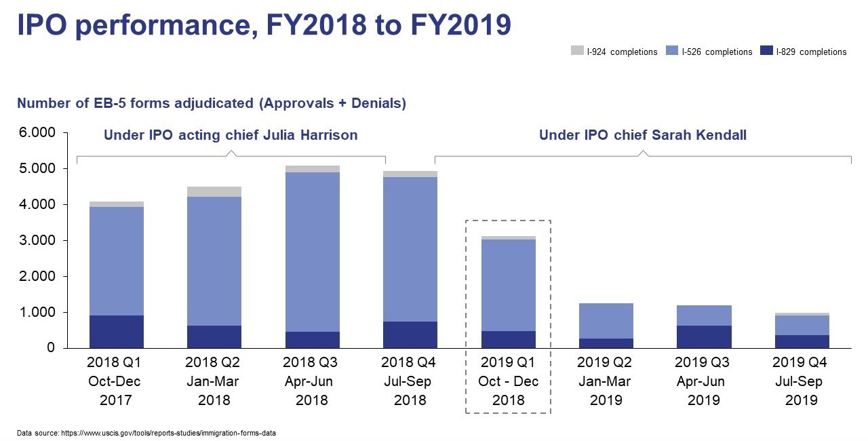Click the grey I-924 completions legend swatch
The width and height of the screenshot is (868, 441).
(578, 52)
